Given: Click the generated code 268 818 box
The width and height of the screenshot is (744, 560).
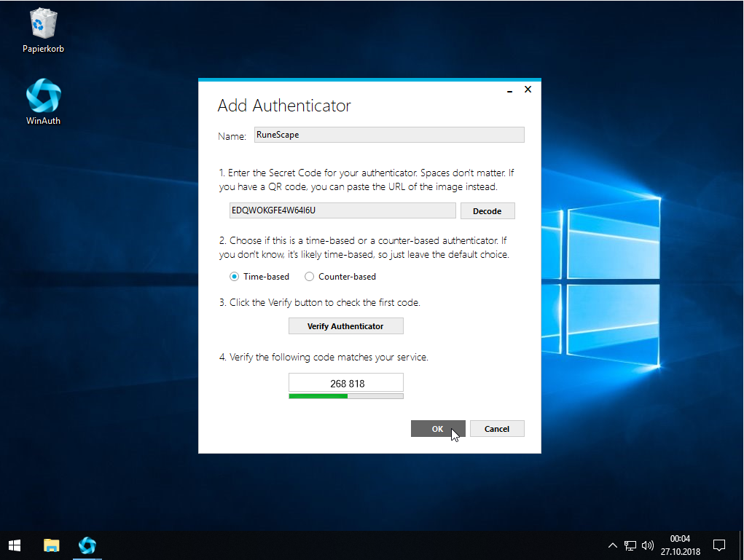Looking at the screenshot, I should 346,383.
